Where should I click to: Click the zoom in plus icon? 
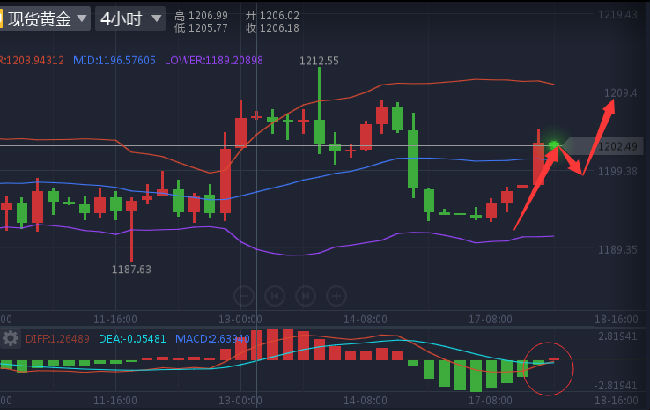(x=337, y=295)
